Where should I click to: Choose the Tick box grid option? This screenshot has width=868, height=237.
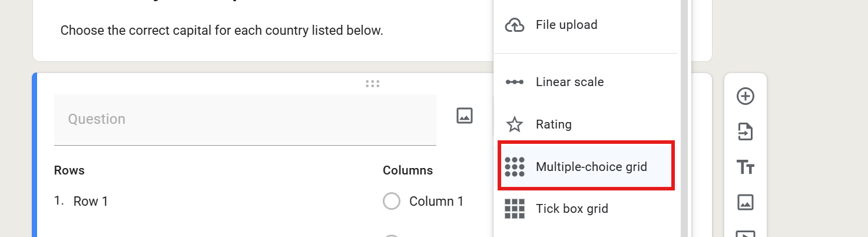(587, 209)
